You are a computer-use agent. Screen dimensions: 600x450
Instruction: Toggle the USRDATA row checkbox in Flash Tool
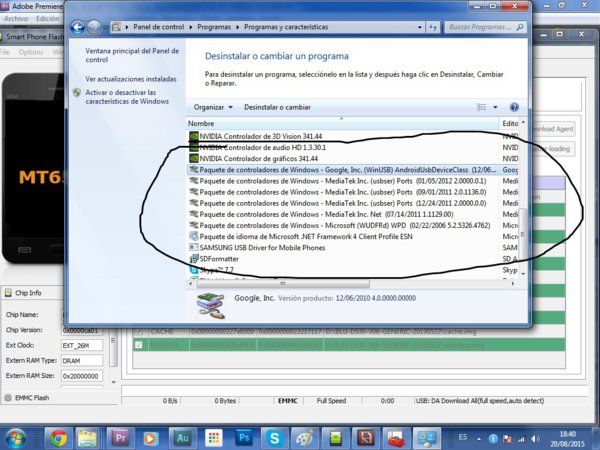(x=139, y=345)
